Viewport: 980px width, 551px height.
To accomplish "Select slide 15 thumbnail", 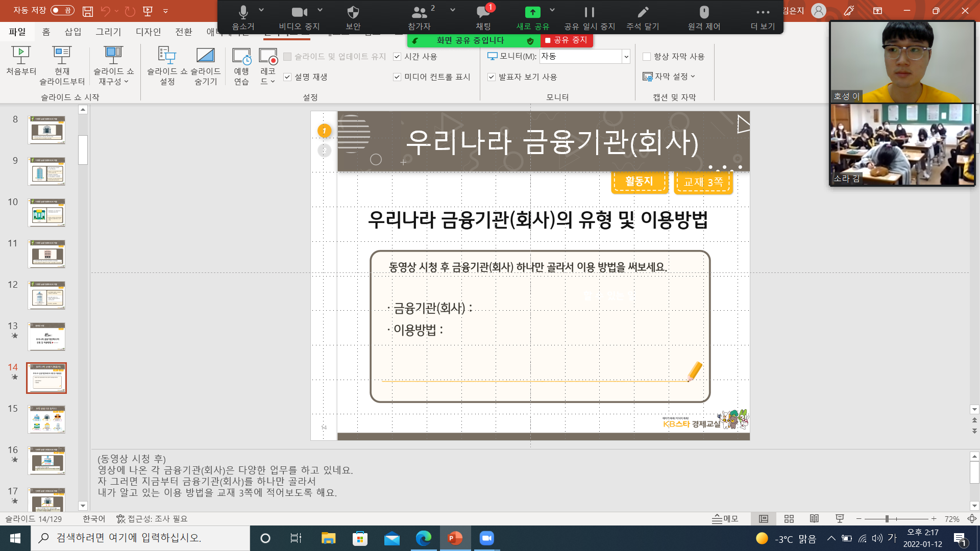I will [x=46, y=419].
